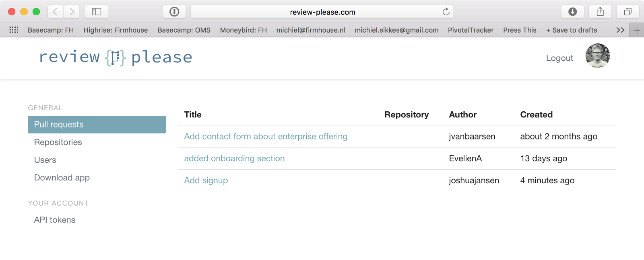Open the Download app page

tap(62, 178)
